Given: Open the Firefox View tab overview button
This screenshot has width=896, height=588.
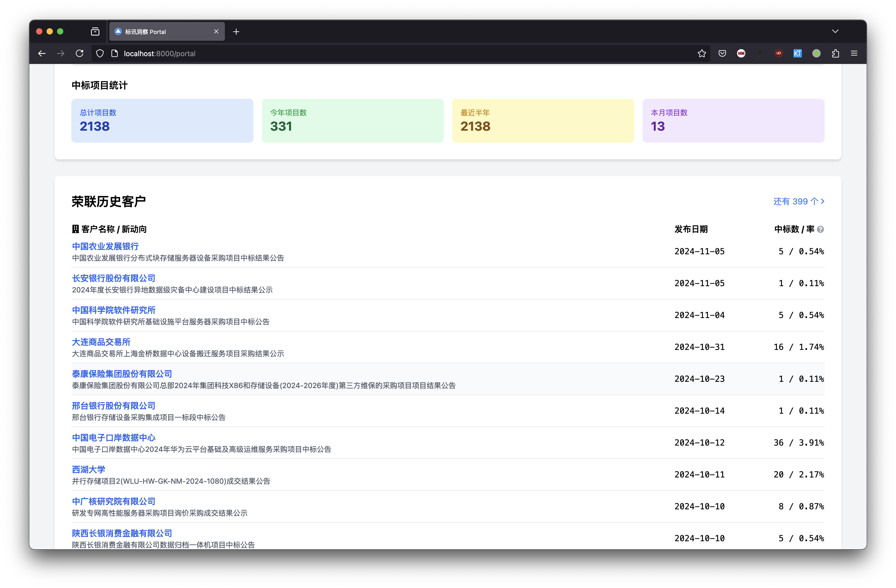Looking at the screenshot, I should (95, 32).
